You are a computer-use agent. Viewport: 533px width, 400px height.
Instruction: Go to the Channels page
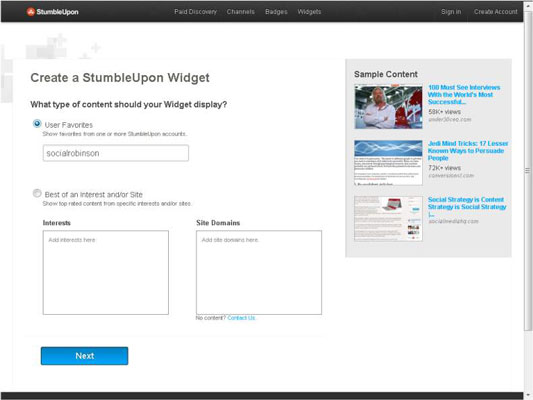[241, 12]
